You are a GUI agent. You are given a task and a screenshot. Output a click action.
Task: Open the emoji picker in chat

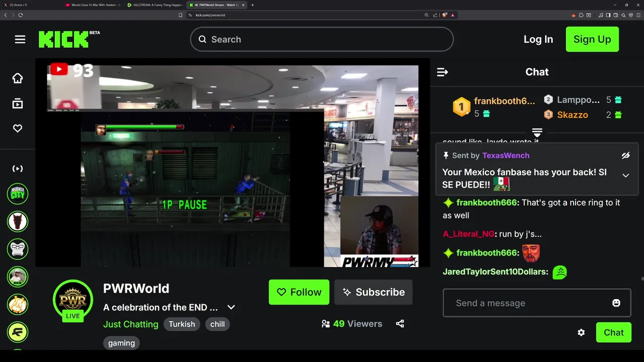616,303
